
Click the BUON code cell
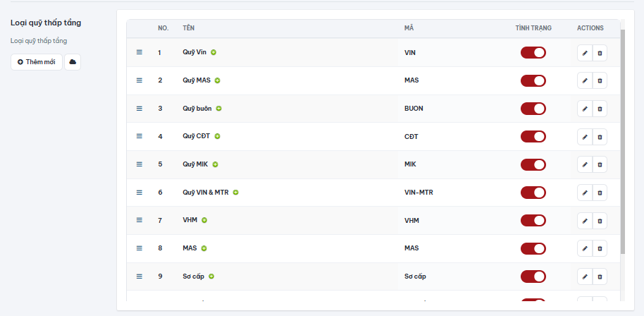414,109
